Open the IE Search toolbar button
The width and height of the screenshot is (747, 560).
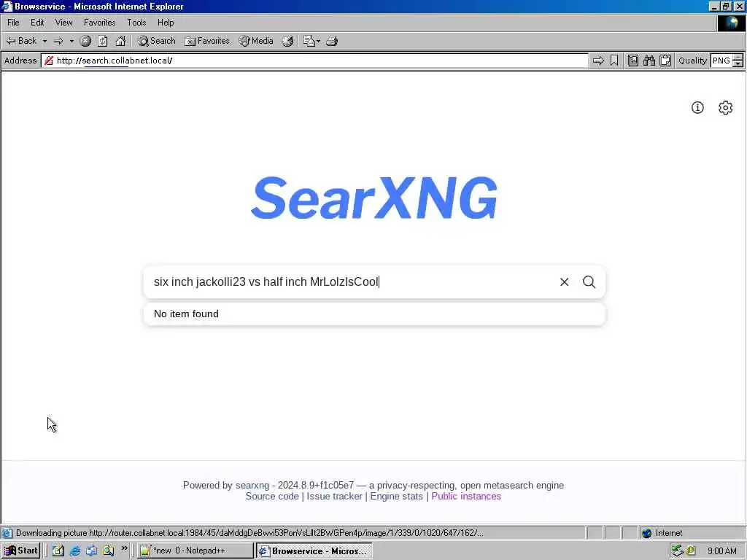pyautogui.click(x=157, y=41)
